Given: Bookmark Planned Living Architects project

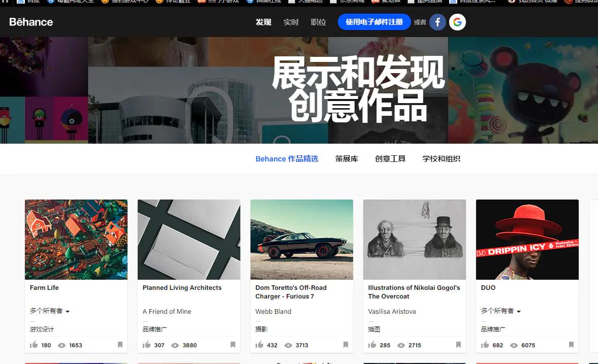Looking at the screenshot, I should [233, 345].
